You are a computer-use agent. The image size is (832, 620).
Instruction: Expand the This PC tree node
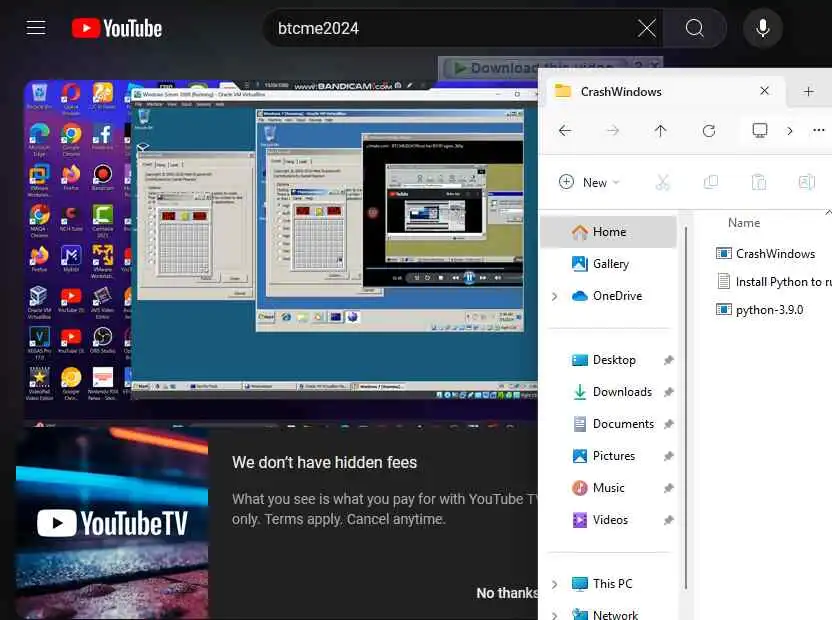(554, 584)
